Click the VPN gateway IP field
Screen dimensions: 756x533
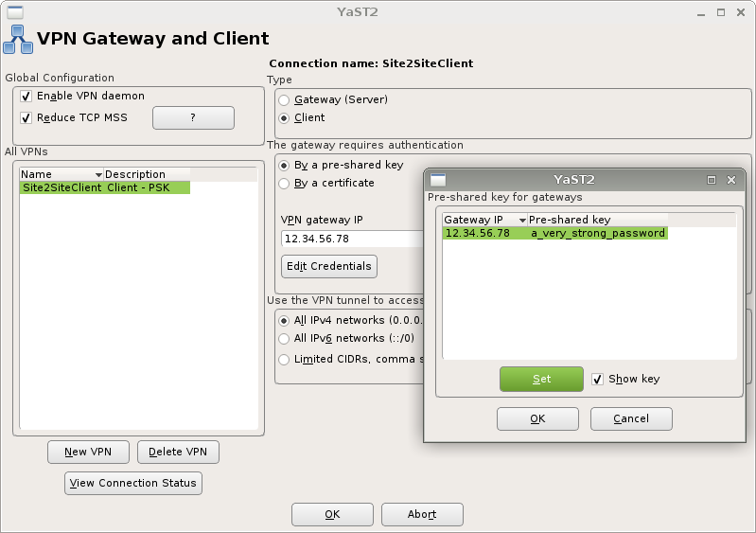pyautogui.click(x=350, y=239)
